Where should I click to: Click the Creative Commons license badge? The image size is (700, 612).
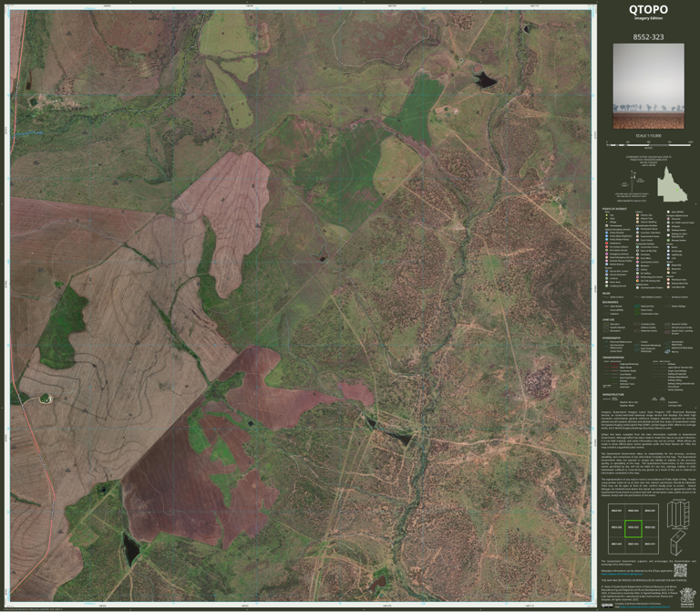(607, 606)
